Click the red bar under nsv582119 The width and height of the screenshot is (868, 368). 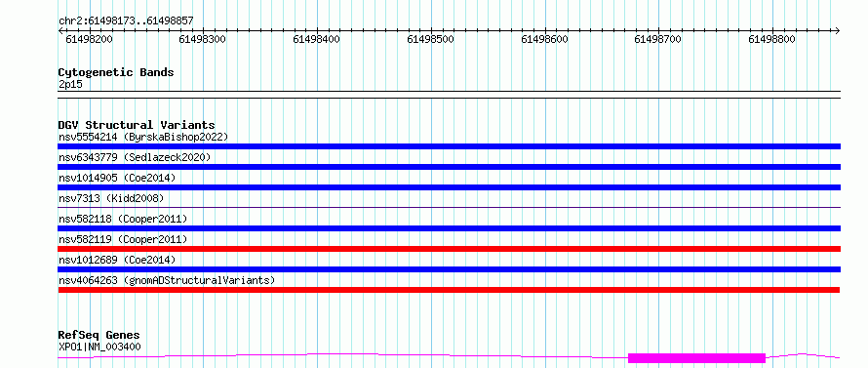449,249
